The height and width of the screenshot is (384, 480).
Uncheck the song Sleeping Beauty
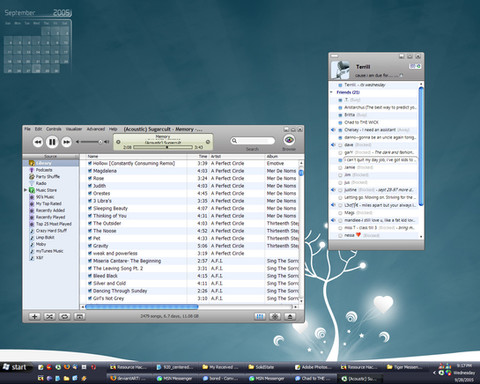coord(90,208)
